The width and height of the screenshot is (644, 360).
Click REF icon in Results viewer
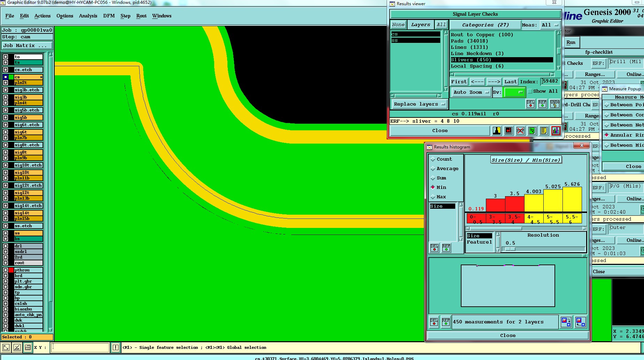click(542, 104)
